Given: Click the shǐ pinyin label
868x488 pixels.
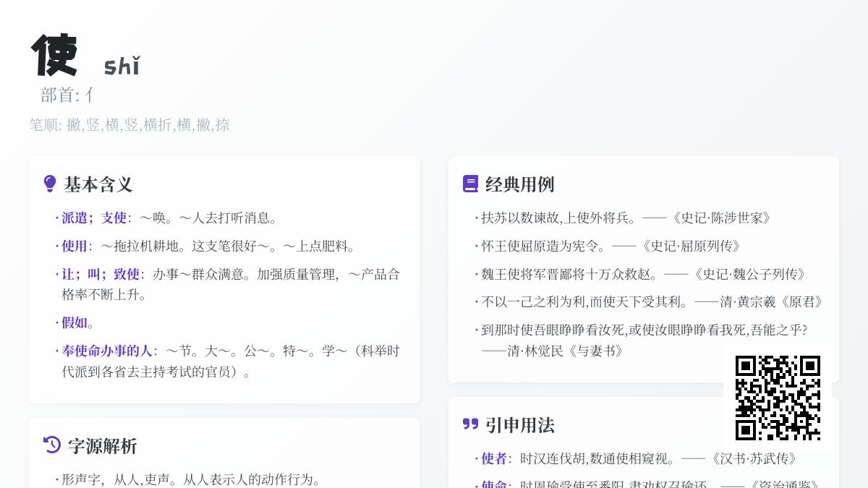Looking at the screenshot, I should coord(122,66).
